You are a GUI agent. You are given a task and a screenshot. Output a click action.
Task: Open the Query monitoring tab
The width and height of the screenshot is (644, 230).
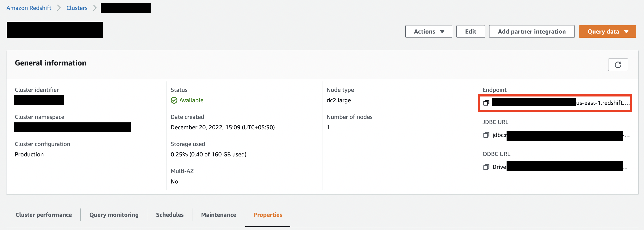click(x=114, y=215)
